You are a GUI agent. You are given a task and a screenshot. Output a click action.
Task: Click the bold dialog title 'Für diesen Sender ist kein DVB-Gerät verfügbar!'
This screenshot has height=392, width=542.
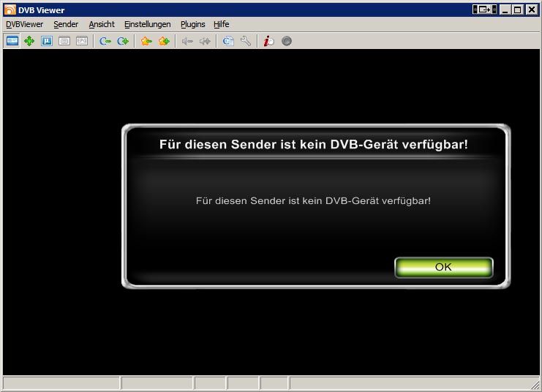pyautogui.click(x=314, y=145)
